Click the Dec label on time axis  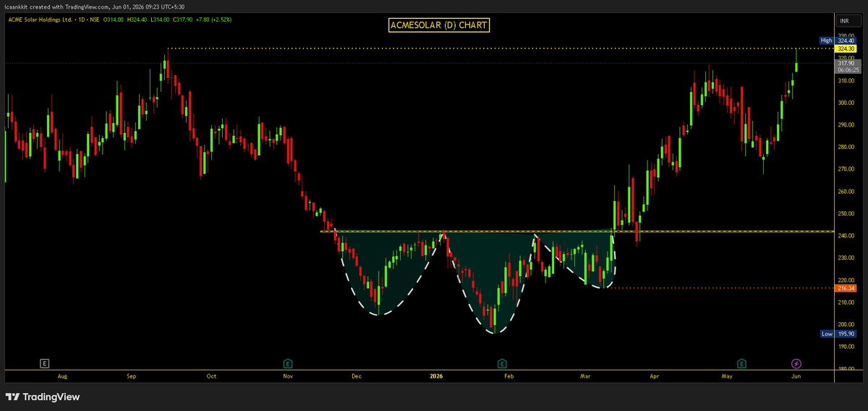(x=356, y=376)
